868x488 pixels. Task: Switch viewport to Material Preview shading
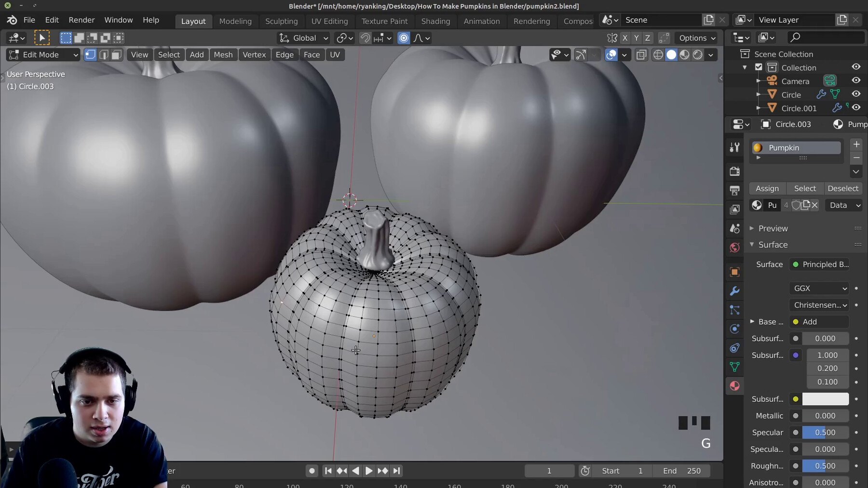pos(685,55)
